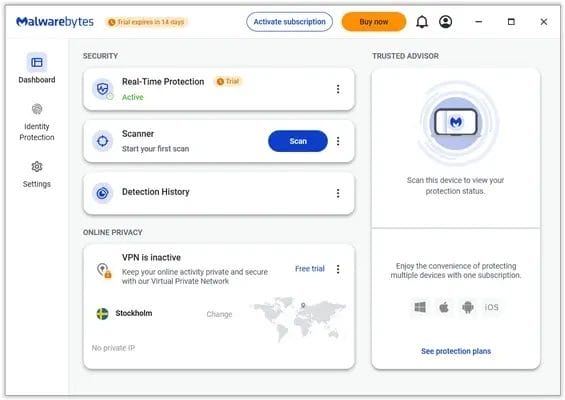Click the Activate subscription button
This screenshot has width=565, height=400.
pyautogui.click(x=289, y=22)
